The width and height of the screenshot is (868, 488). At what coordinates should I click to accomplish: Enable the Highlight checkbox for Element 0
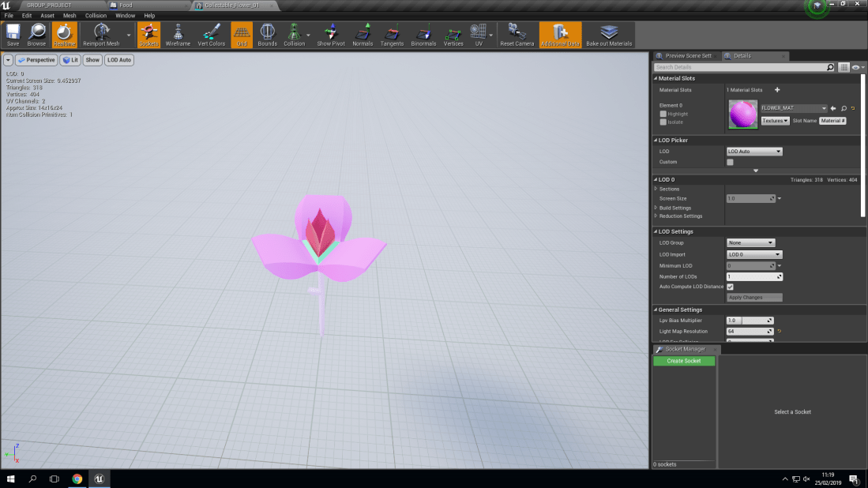coord(663,114)
